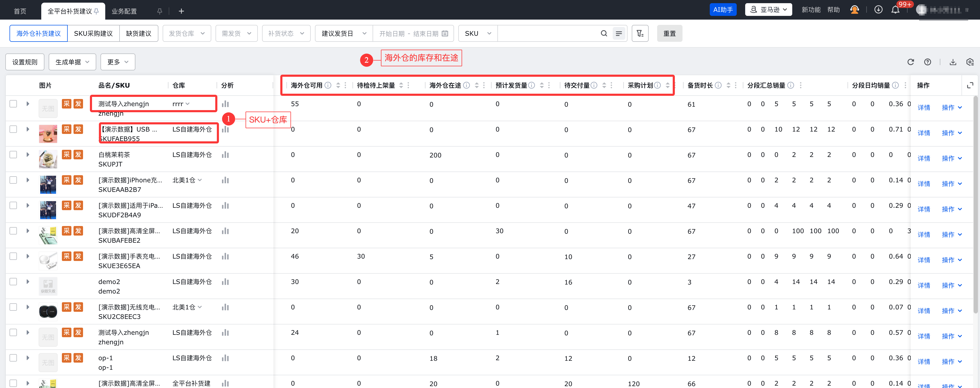Open the analysis chart icon for 白桃茉莉茶
Image resolution: width=980 pixels, height=388 pixels.
pyautogui.click(x=225, y=155)
